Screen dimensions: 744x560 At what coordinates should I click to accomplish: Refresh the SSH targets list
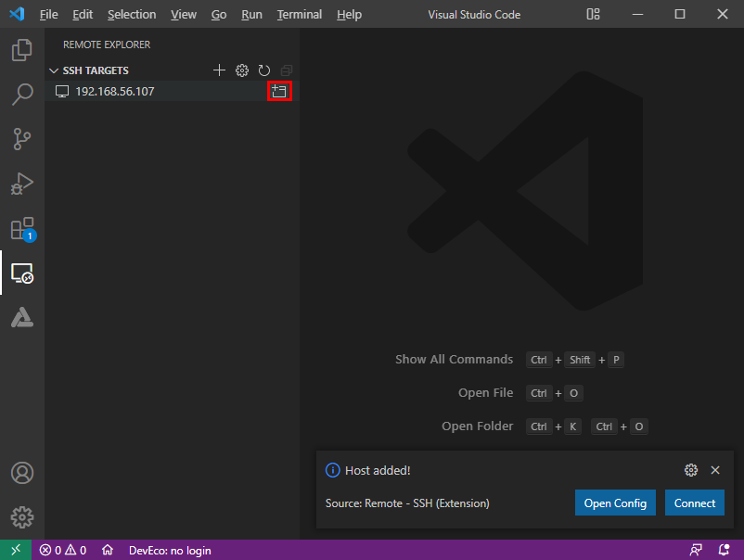tap(264, 70)
